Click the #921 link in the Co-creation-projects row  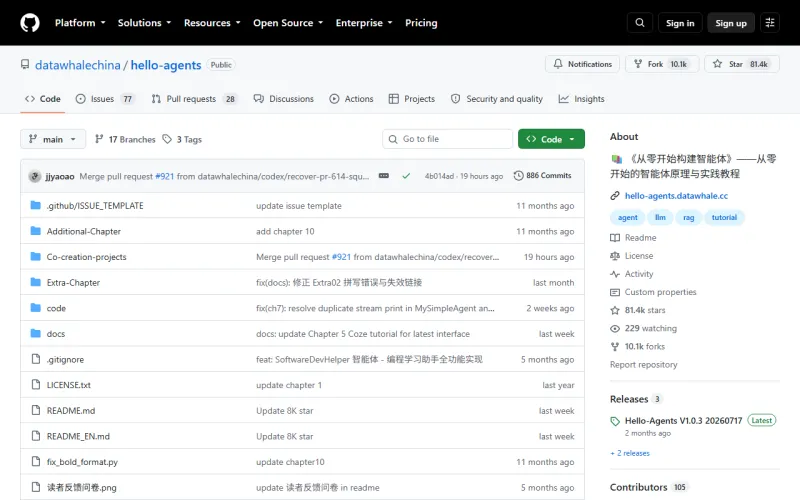(341, 257)
